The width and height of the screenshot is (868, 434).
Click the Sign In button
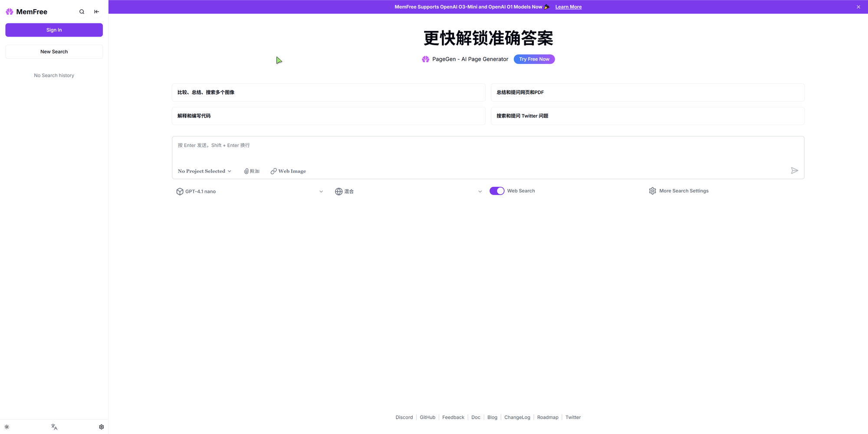[x=54, y=30]
